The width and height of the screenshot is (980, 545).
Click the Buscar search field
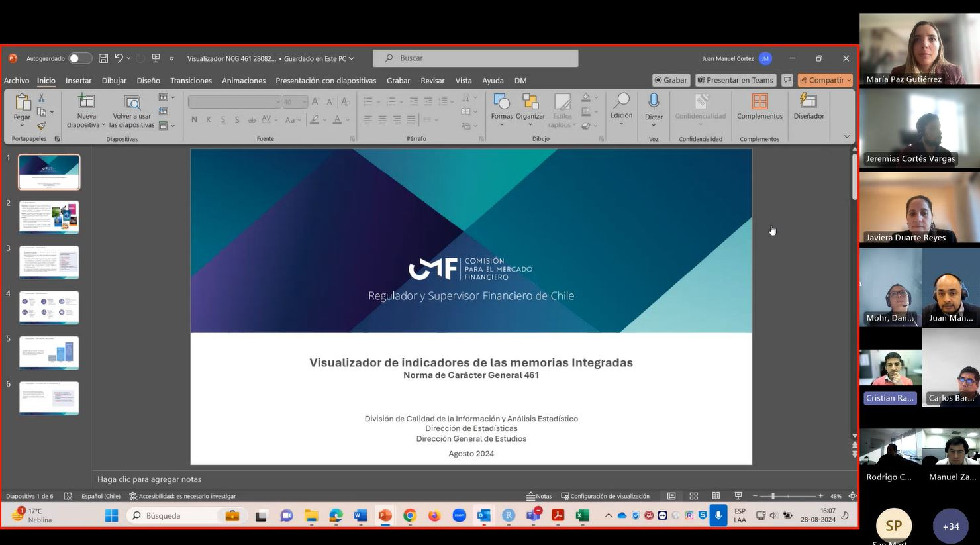[x=475, y=58]
